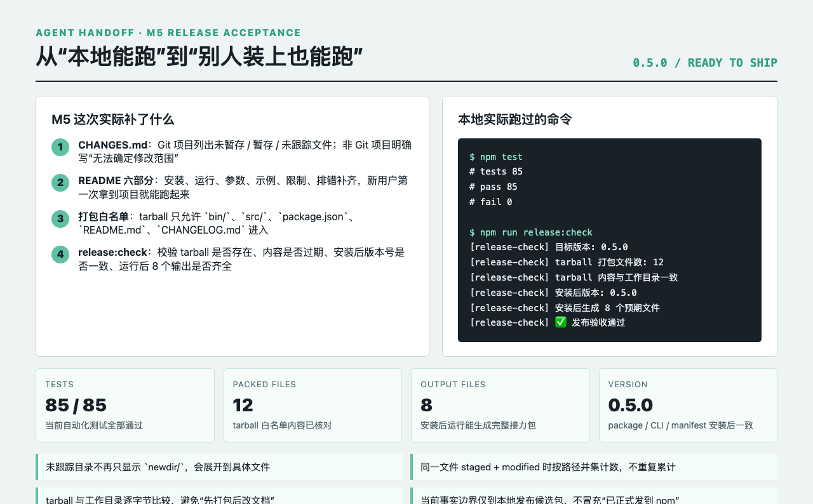Click the note about staged + modified 并集计数
Viewport: 813px width, 504px height.
594,467
